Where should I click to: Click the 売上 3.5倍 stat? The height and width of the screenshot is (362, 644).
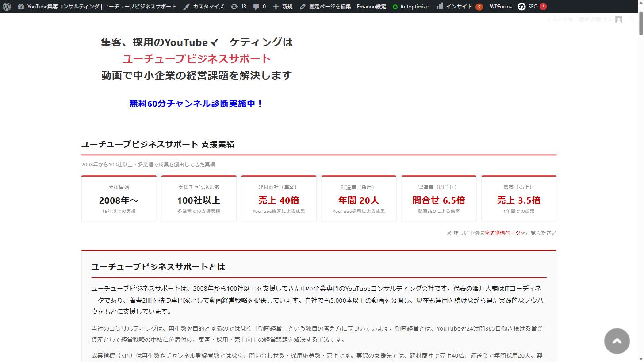[519, 200]
